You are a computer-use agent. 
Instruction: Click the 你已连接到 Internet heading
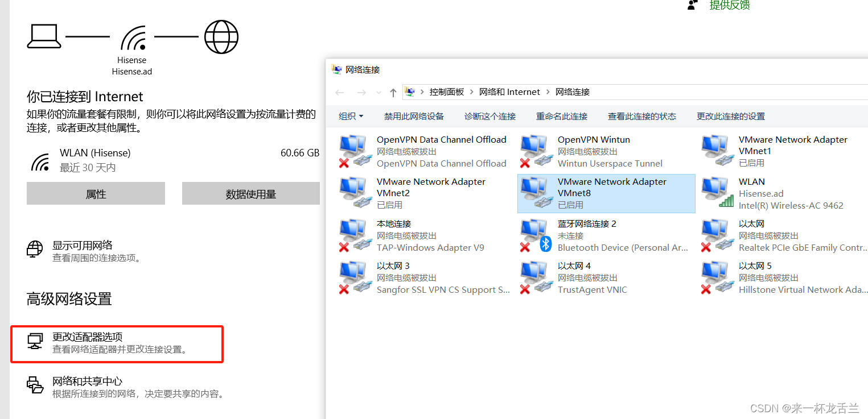click(x=85, y=97)
